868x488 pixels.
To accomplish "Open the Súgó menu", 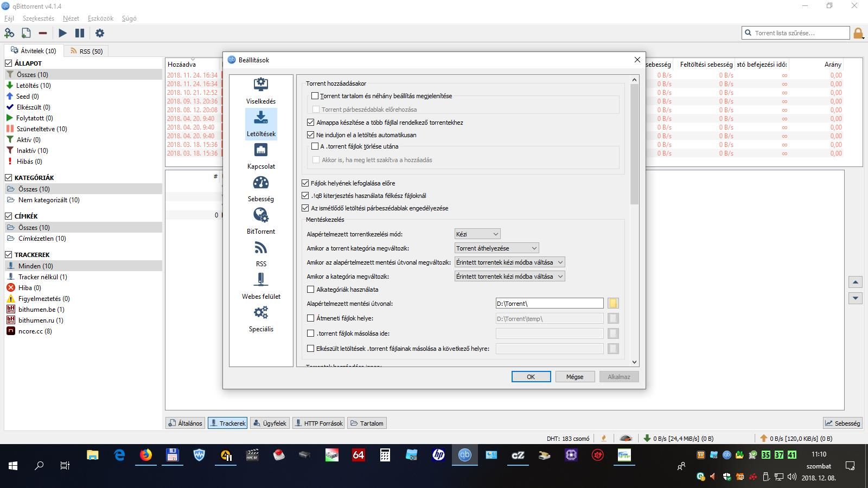I will tap(129, 18).
